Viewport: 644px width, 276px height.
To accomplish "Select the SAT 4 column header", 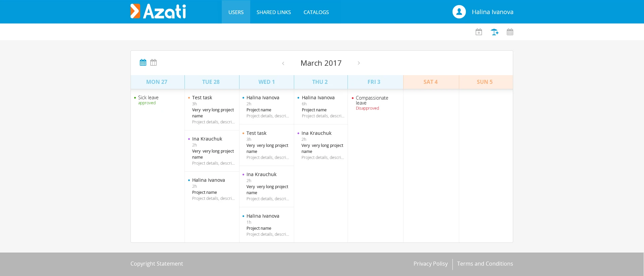I will tap(431, 82).
